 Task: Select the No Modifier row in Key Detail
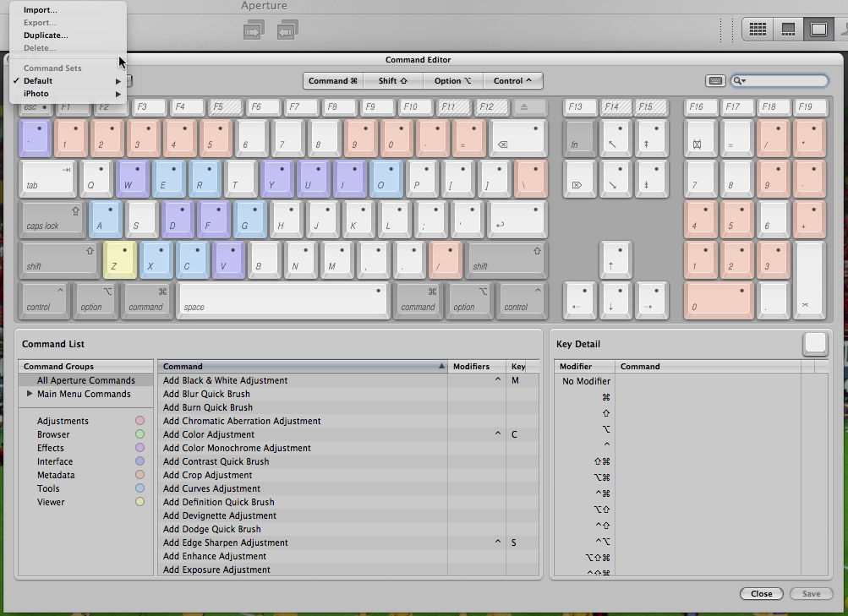(x=691, y=381)
